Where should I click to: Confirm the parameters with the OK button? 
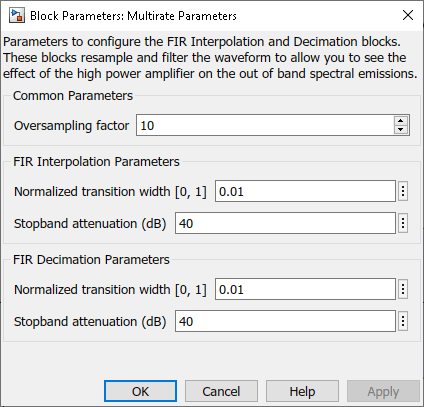[140, 391]
